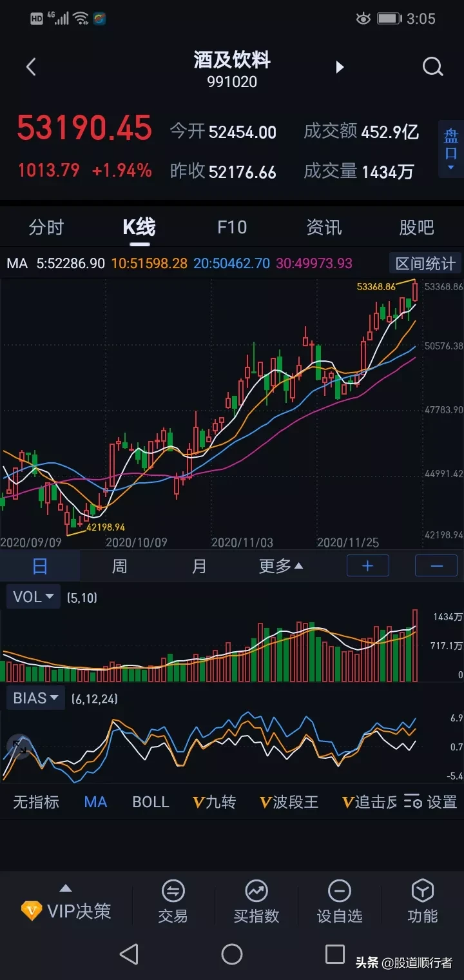Tap the latest tall red volume bar
Image resolution: width=464 pixels, height=980 pixels.
pyautogui.click(x=416, y=645)
